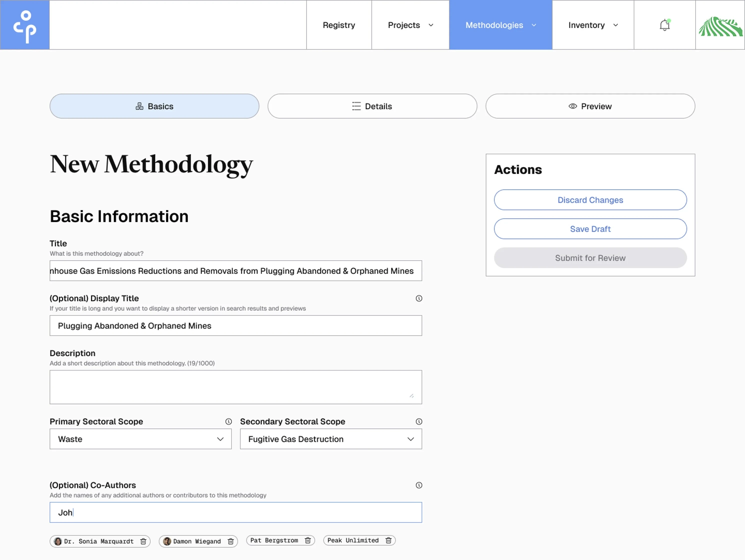This screenshot has width=745, height=560.
Task: Open Primary Sectoral Scope Waste dropdown
Action: [140, 439]
